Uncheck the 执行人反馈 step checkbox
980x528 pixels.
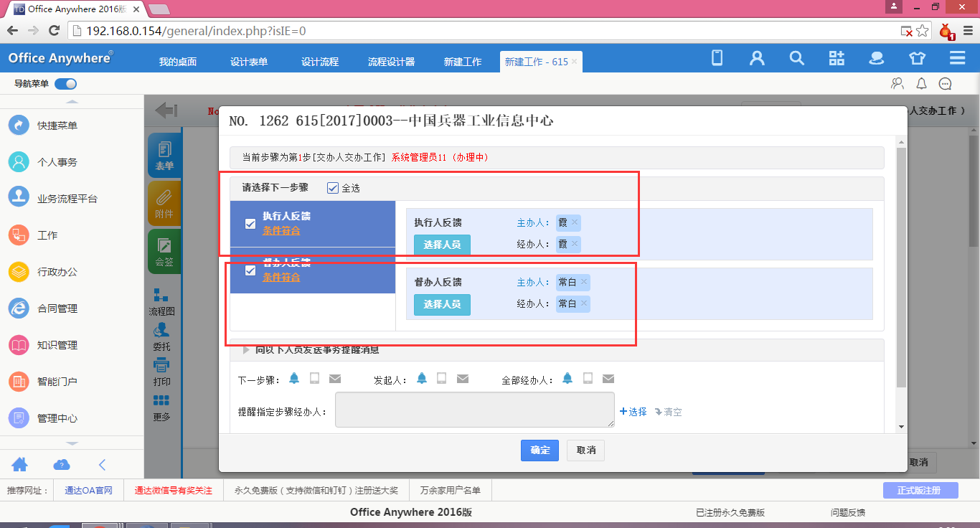click(250, 224)
